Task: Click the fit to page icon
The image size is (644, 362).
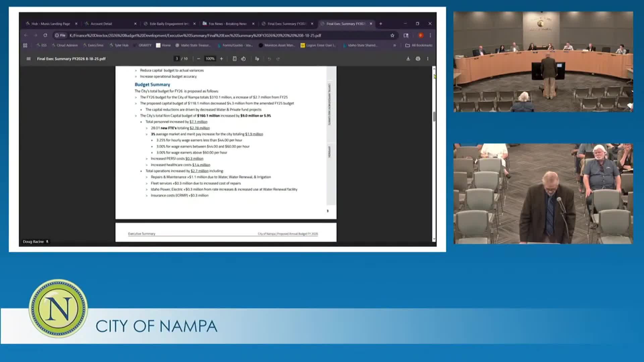Action: (234, 59)
